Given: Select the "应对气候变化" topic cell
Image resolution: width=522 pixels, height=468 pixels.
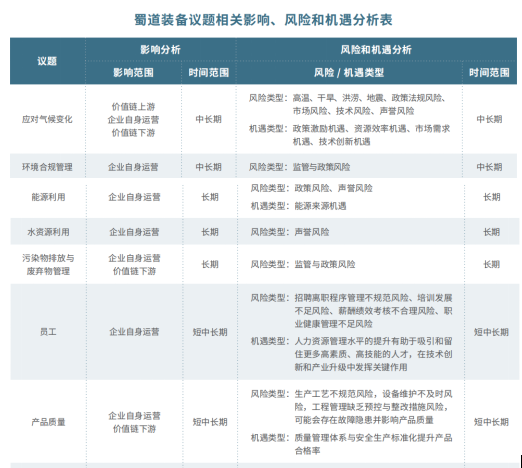Looking at the screenshot, I should coord(47,119).
